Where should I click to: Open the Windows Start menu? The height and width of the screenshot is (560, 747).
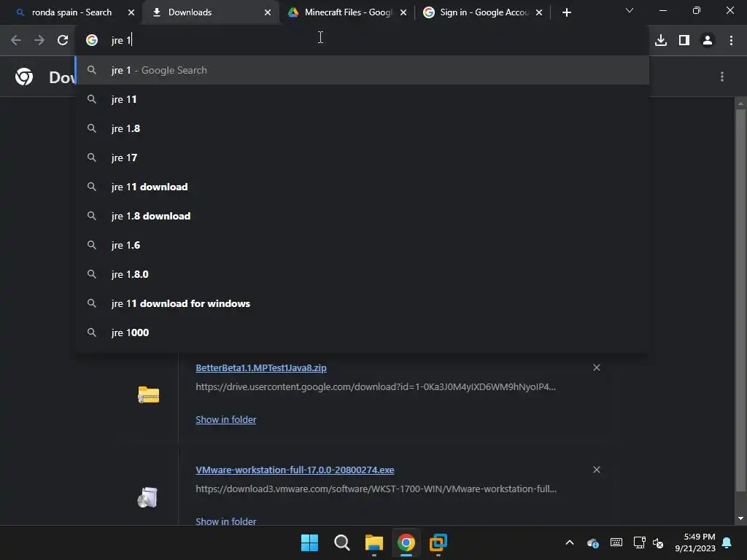(x=309, y=542)
